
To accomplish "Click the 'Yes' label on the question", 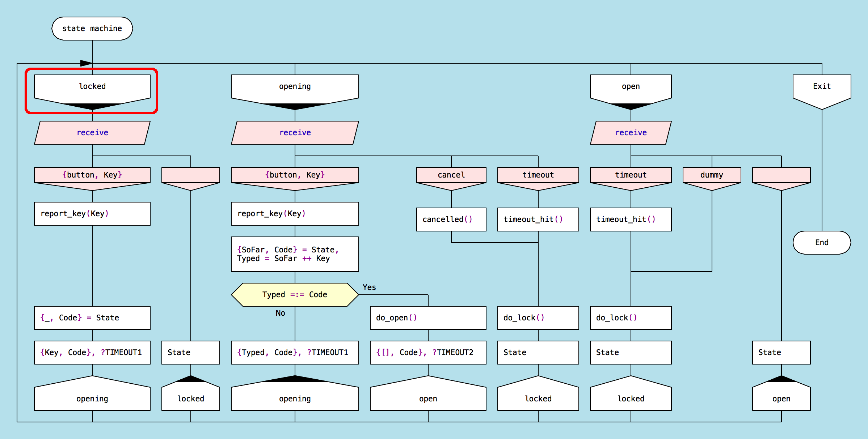I will pos(369,287).
